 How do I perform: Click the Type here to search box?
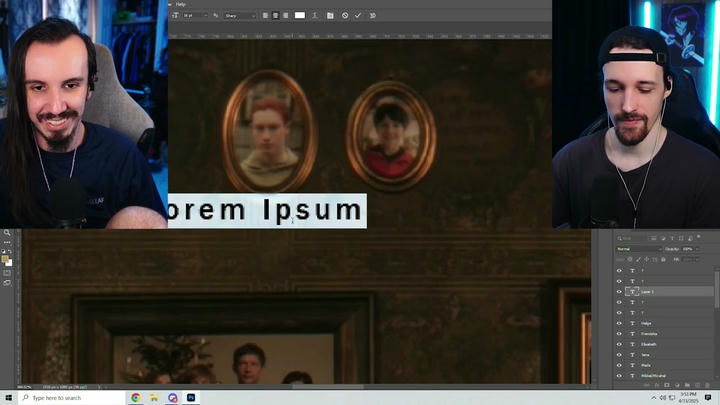[x=72, y=398]
